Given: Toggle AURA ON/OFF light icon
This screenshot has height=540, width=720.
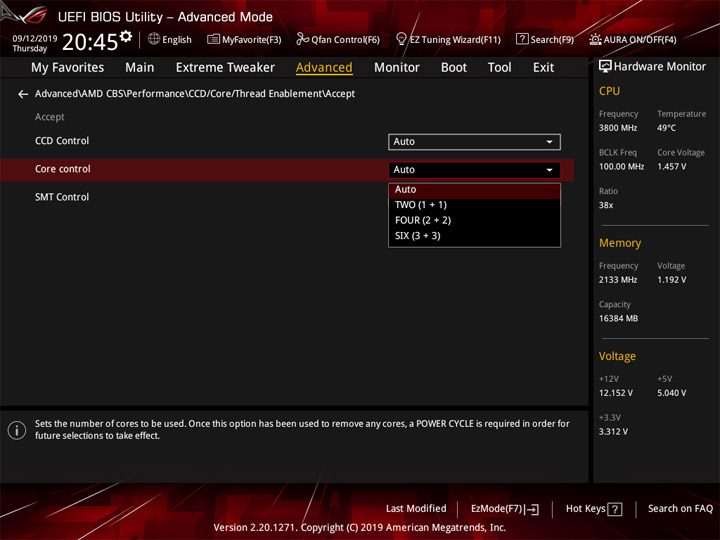Looking at the screenshot, I should pyautogui.click(x=595, y=39).
